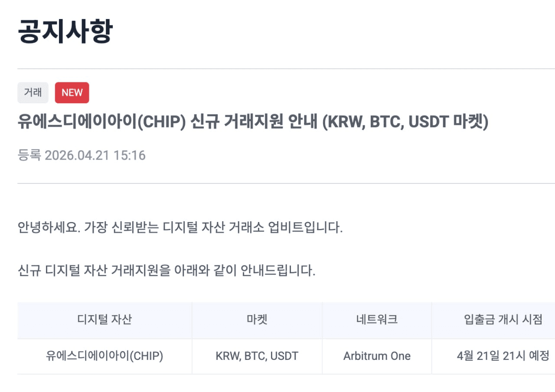Click the red NEW badge
Viewport: 555px width, 392px height.
click(72, 93)
